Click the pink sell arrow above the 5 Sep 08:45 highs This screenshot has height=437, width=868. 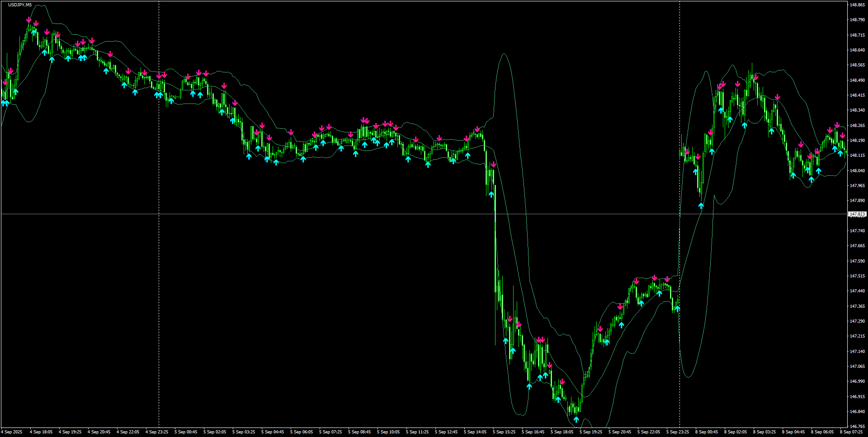(364, 120)
